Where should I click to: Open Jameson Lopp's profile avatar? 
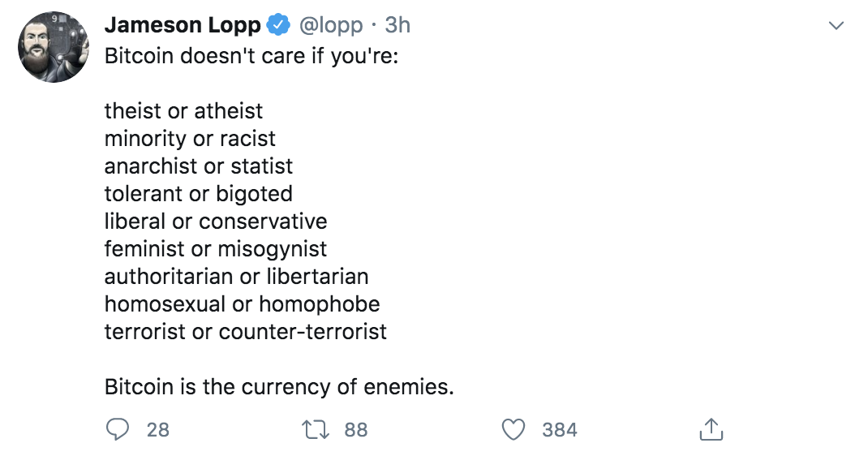click(x=54, y=47)
